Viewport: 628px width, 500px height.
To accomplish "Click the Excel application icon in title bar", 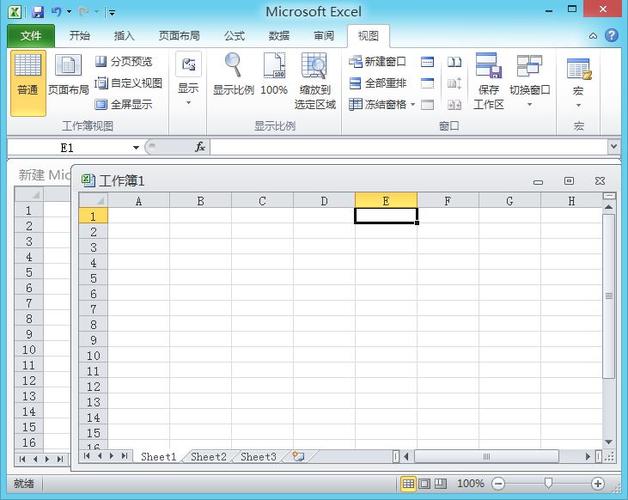I will [x=15, y=12].
